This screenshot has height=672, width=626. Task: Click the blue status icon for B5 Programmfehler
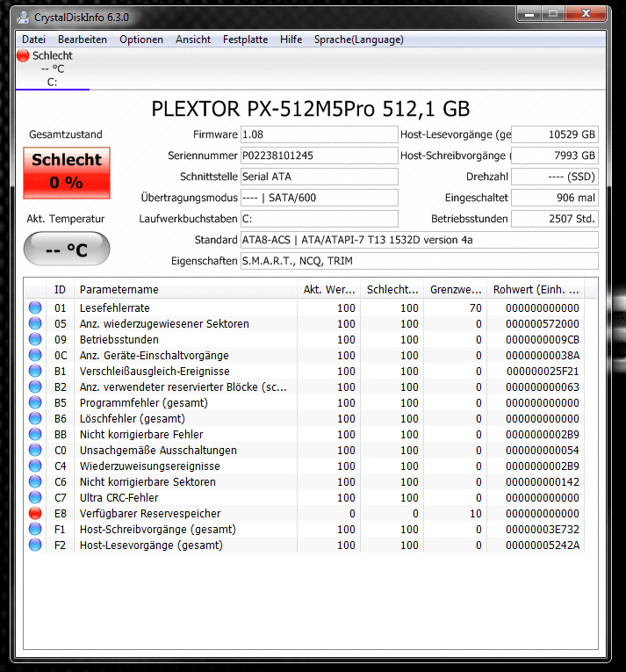tap(35, 403)
